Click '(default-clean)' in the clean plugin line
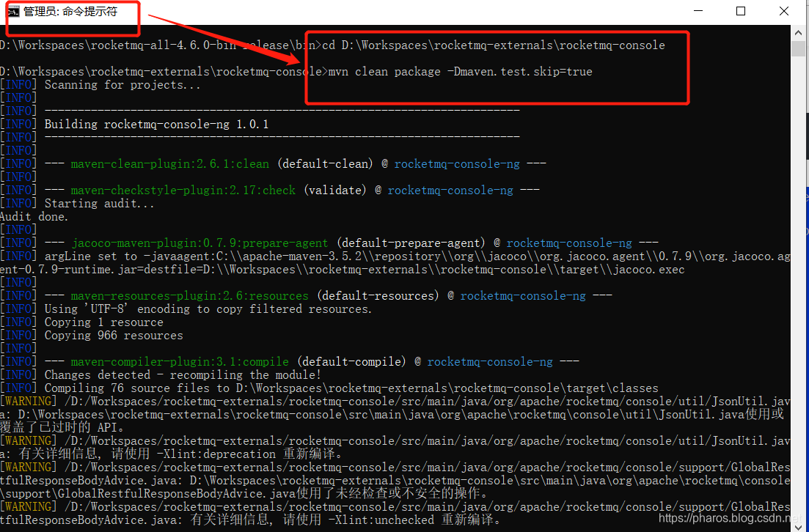The height and width of the screenshot is (532, 809). click(x=325, y=164)
